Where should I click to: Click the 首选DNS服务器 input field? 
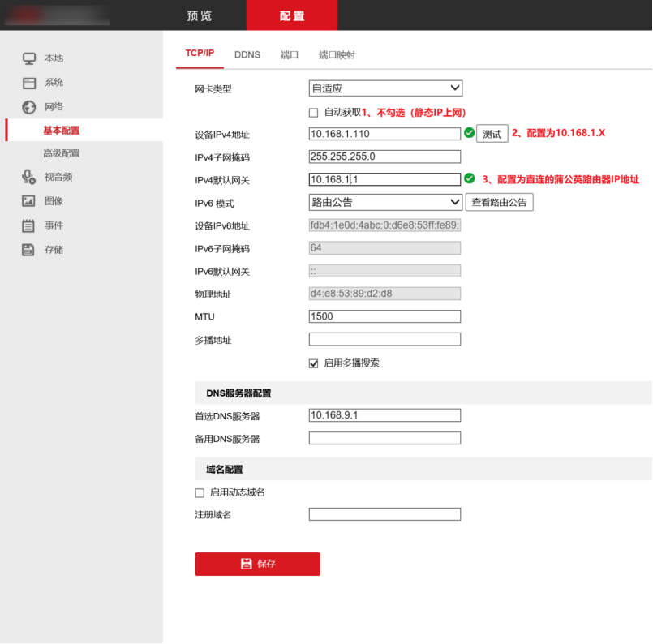click(384, 415)
